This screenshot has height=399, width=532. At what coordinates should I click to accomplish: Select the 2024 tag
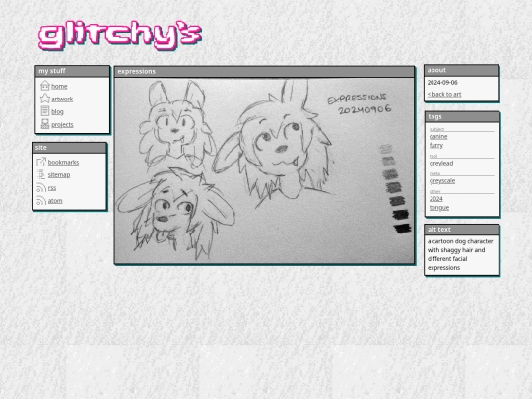point(436,199)
